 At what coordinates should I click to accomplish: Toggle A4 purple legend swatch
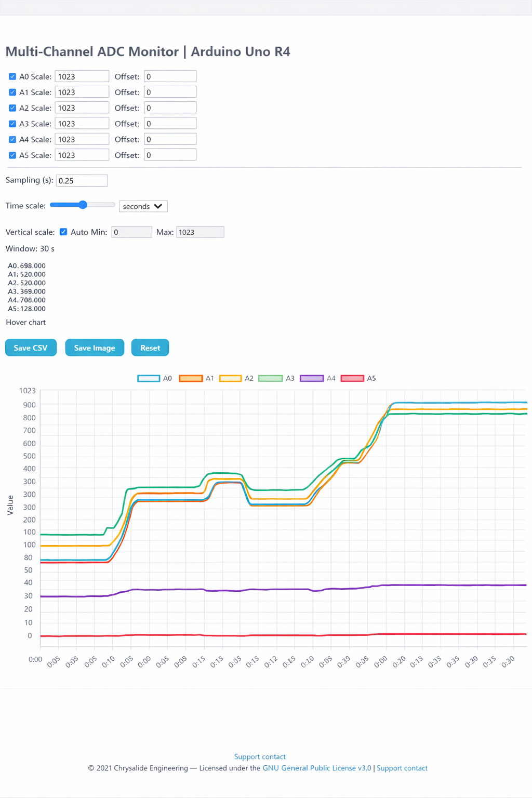point(312,378)
